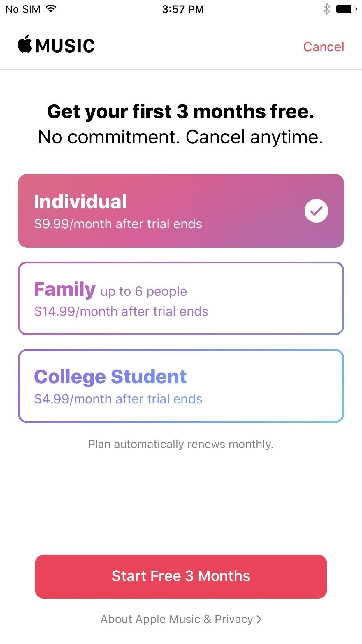Open About Apple Music & Privacy link

point(177,619)
